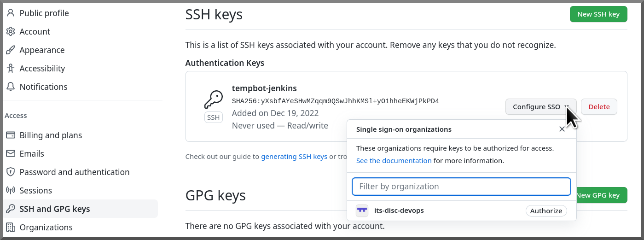The image size is (644, 240).
Task: Add a New SSH key
Action: pyautogui.click(x=598, y=14)
